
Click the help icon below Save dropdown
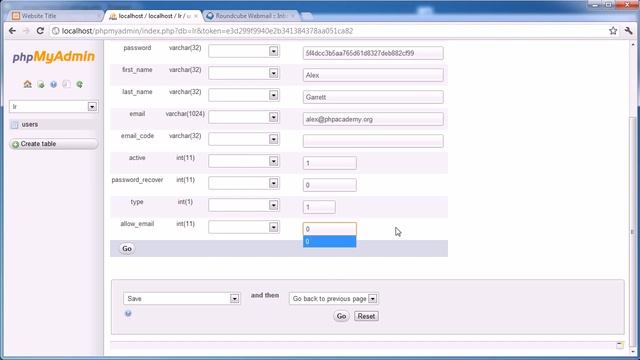tap(128, 313)
